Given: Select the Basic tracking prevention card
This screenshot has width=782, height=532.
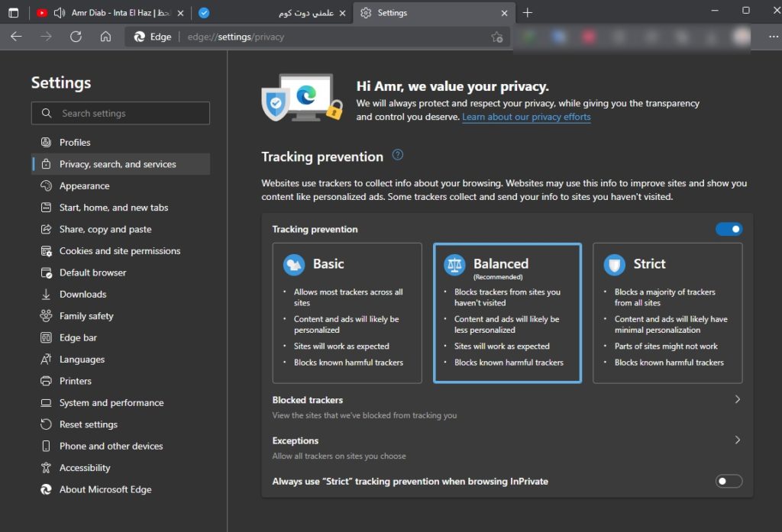Looking at the screenshot, I should pos(347,313).
